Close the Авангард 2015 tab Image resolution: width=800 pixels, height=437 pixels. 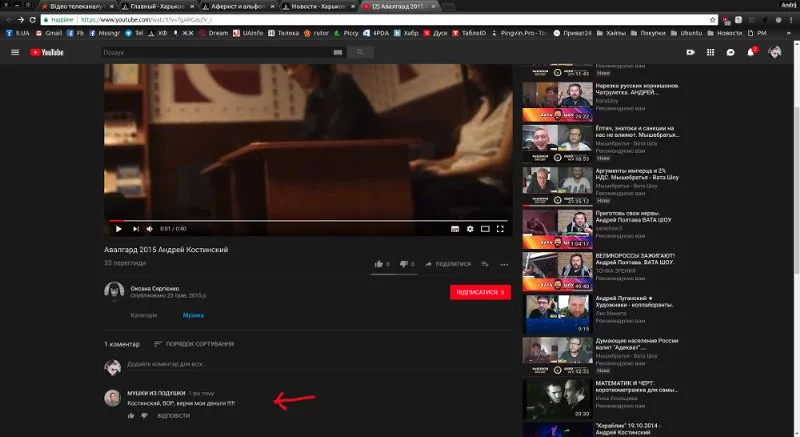click(x=433, y=6)
